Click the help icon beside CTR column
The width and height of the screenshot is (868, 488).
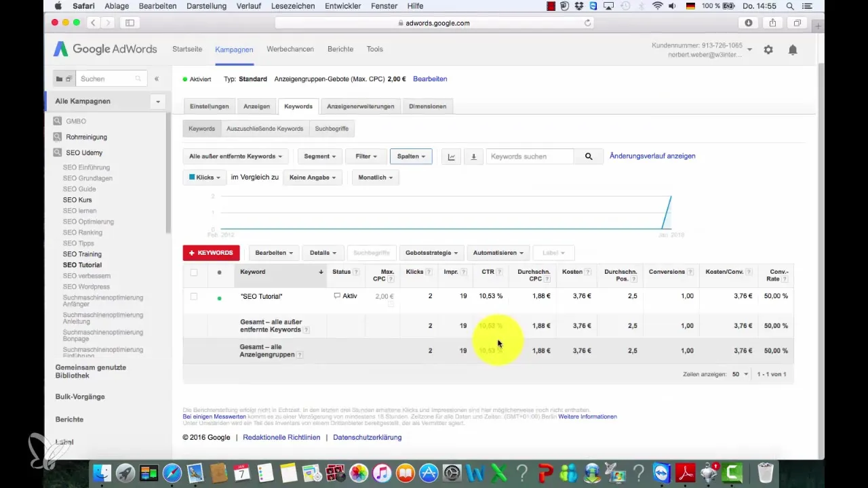click(499, 272)
